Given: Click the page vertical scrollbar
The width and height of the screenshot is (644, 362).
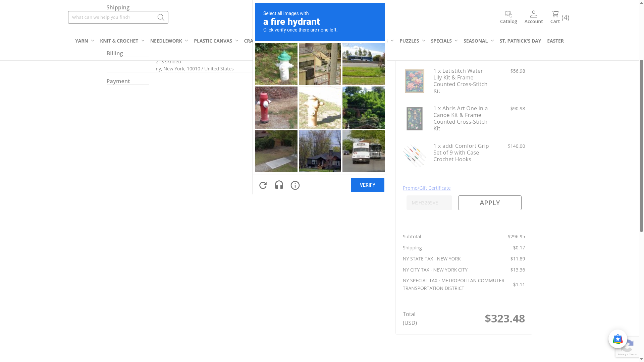Looking at the screenshot, I should click(x=641, y=146).
